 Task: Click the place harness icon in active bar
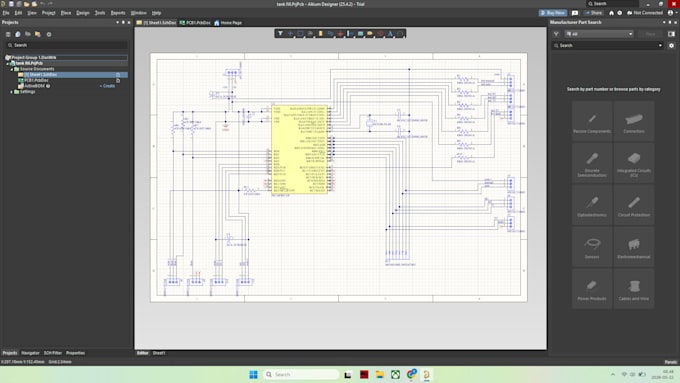350,33
